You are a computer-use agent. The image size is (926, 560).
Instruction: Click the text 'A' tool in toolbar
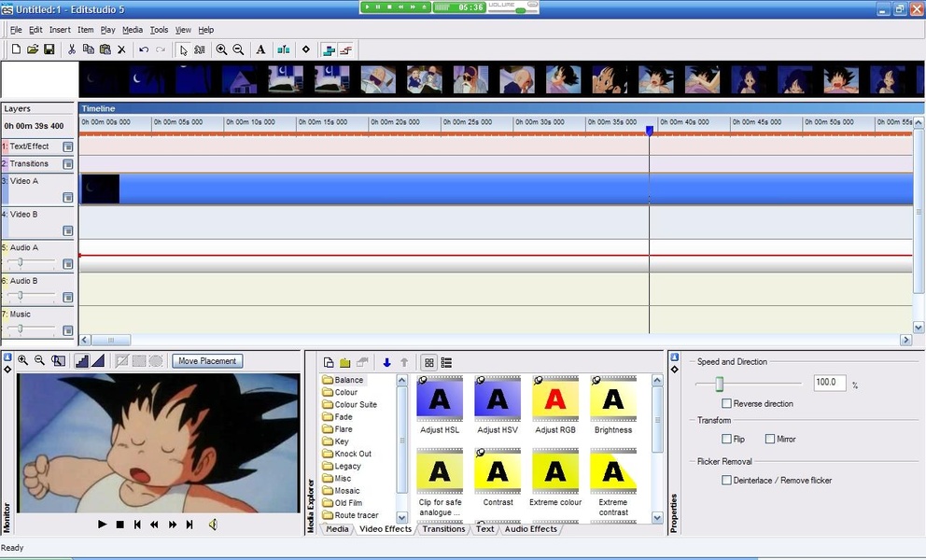coord(260,49)
